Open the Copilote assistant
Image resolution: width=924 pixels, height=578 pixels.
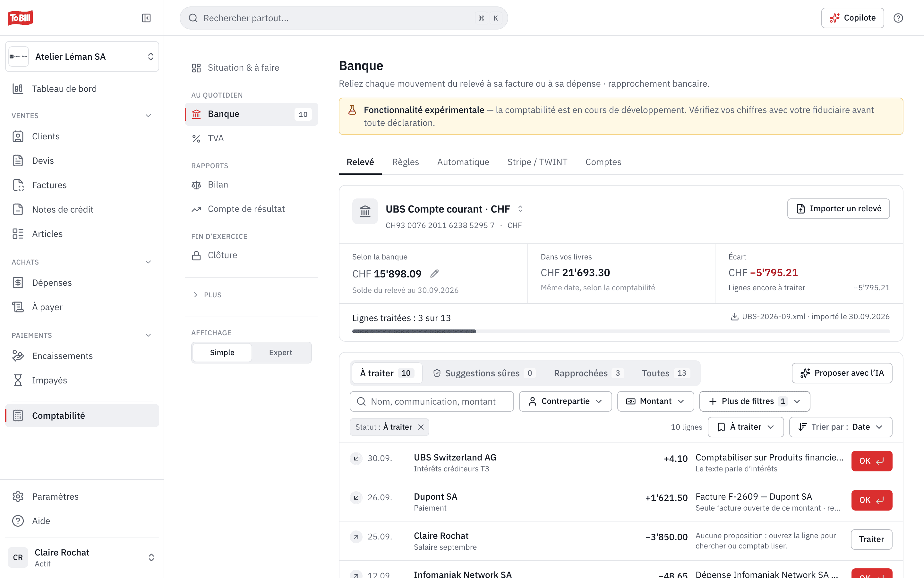tap(852, 18)
